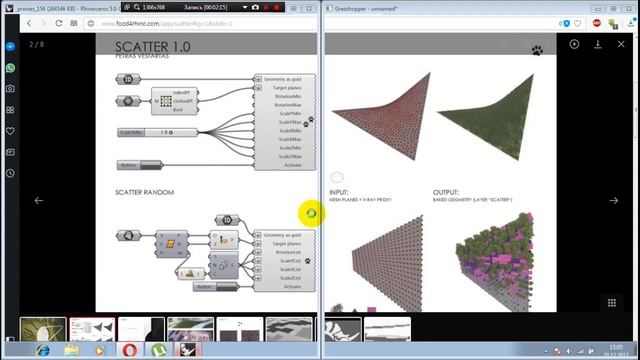The height and width of the screenshot is (360, 640).
Task: Click the move handle on the recorder bar
Action: click(x=127, y=7)
